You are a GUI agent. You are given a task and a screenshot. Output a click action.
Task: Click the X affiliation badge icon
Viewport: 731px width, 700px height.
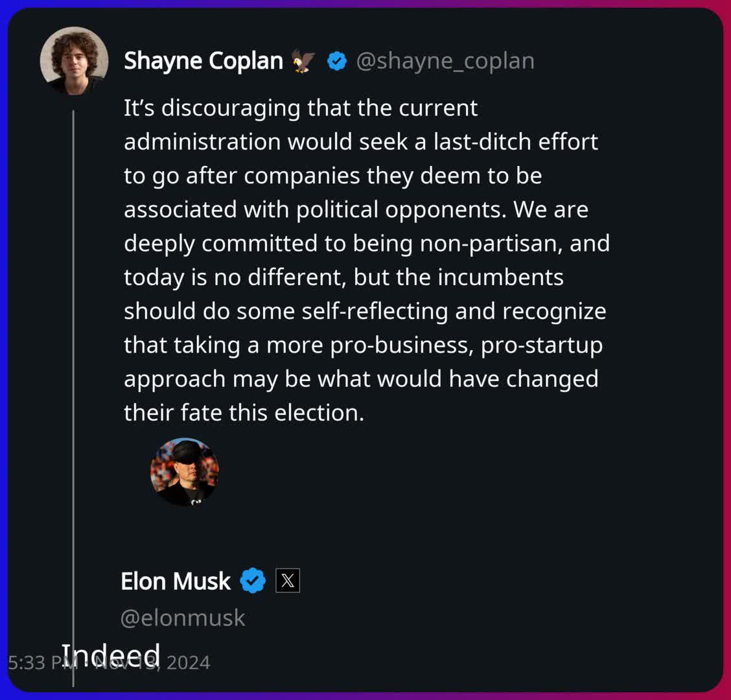(x=288, y=581)
